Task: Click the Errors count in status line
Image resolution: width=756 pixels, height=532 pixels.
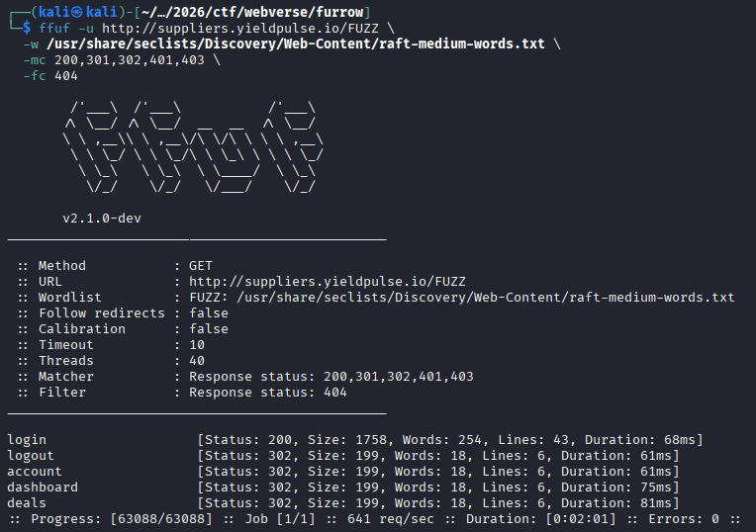Action: point(715,519)
